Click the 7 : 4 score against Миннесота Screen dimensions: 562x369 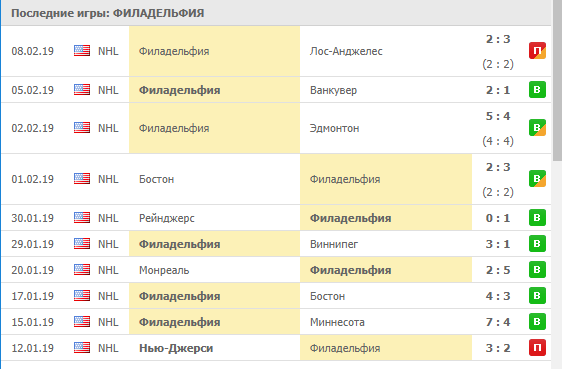point(498,322)
